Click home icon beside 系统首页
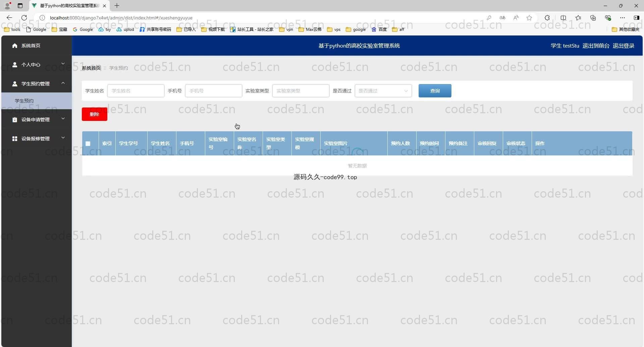Screen dimensions: 644x347 (15, 46)
